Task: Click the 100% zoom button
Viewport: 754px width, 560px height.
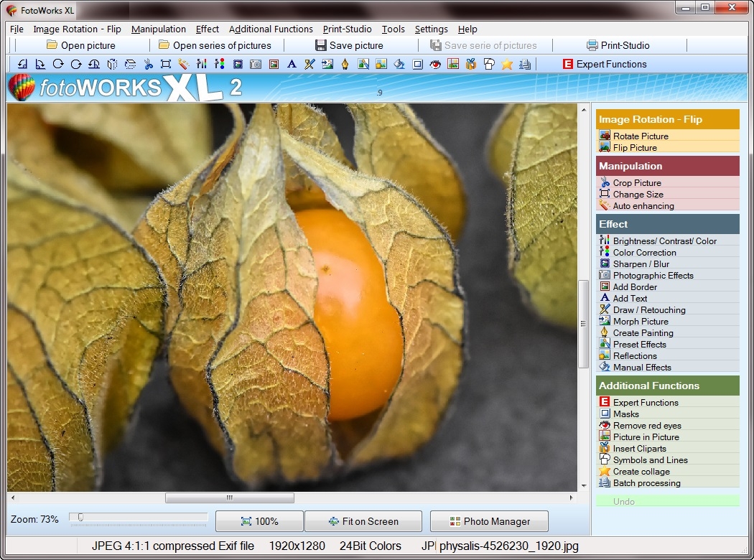Action: pos(259,521)
